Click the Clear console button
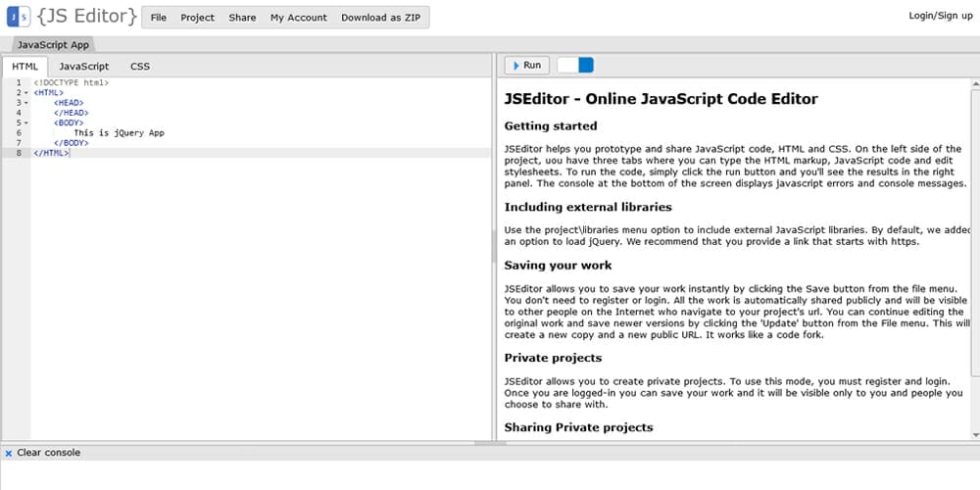980x490 pixels. pyautogui.click(x=42, y=453)
